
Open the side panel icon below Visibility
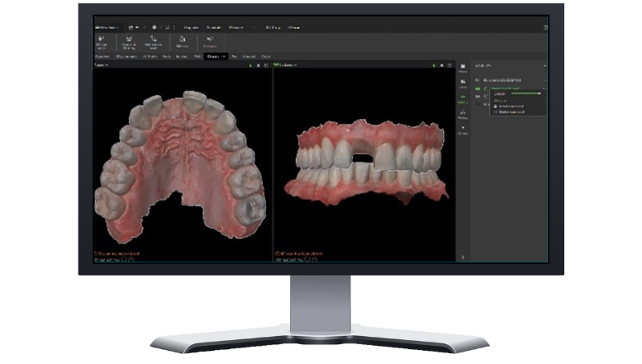point(463,115)
